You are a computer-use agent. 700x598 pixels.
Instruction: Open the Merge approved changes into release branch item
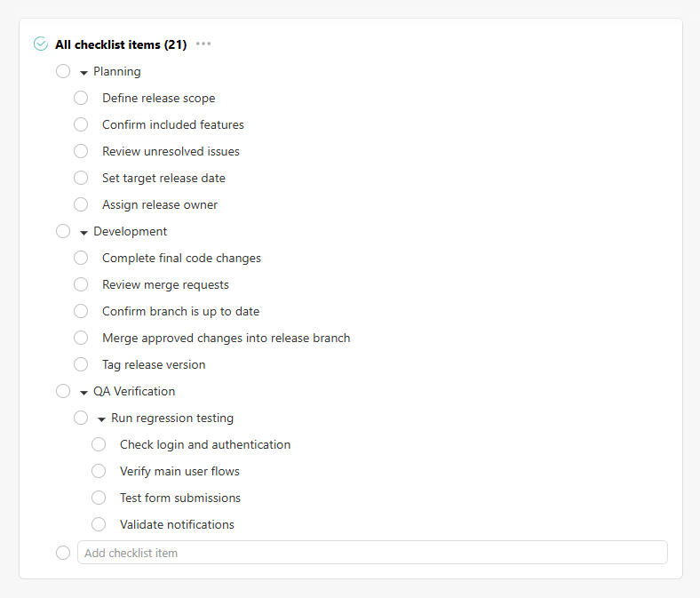pos(226,338)
